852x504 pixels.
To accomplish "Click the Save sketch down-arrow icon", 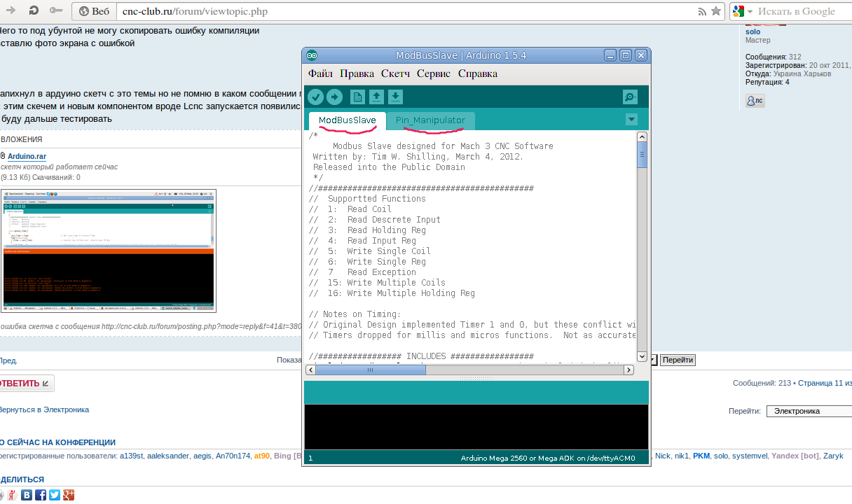I will (x=395, y=97).
